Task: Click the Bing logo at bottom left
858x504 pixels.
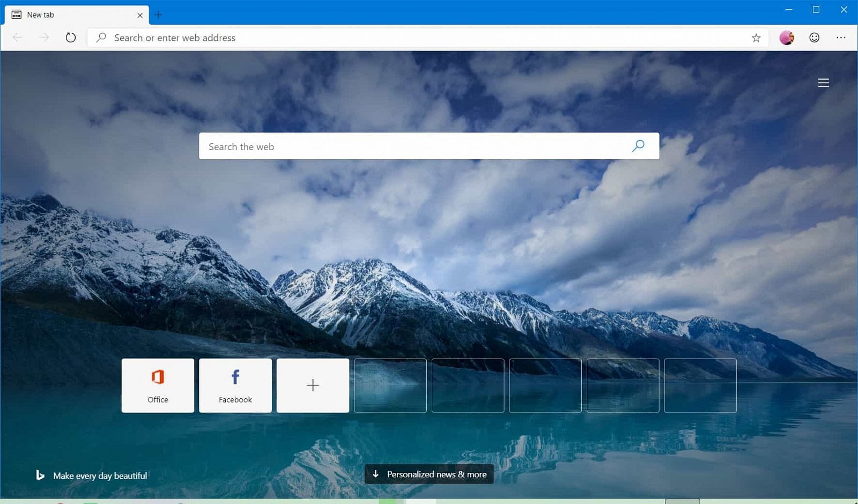Action: click(42, 475)
